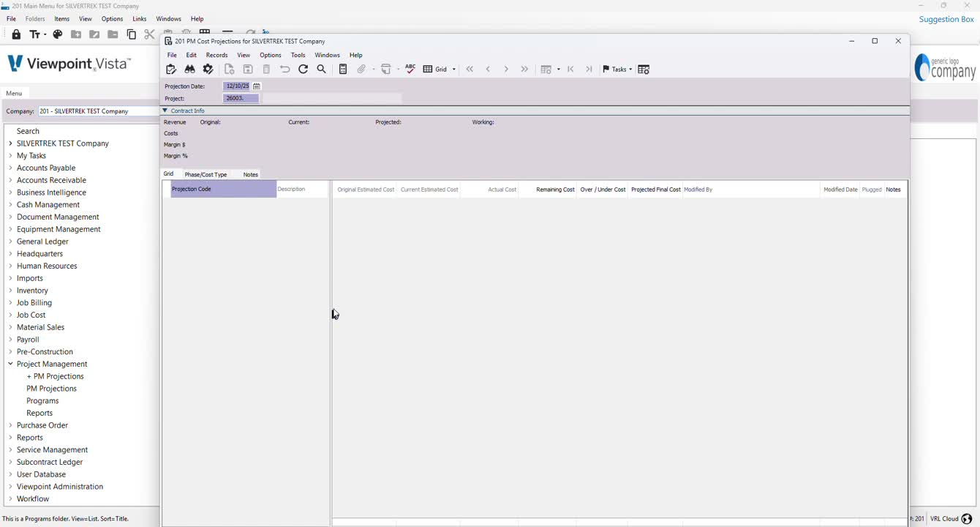Open the calculator icon
The image size is (980, 527).
click(343, 70)
